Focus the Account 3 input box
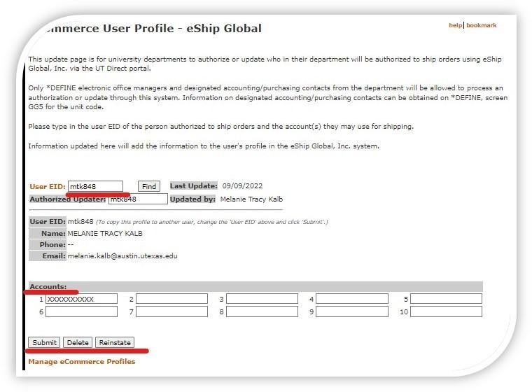The image size is (532, 392). 262,299
